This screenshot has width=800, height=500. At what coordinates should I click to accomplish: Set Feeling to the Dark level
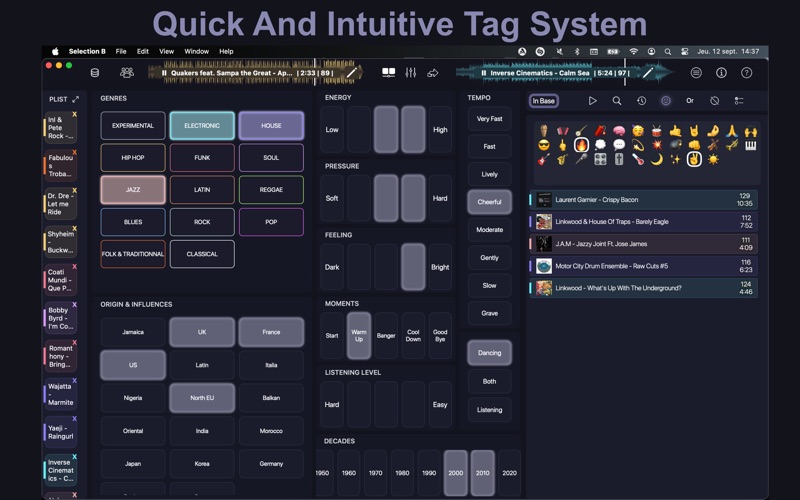tap(332, 267)
